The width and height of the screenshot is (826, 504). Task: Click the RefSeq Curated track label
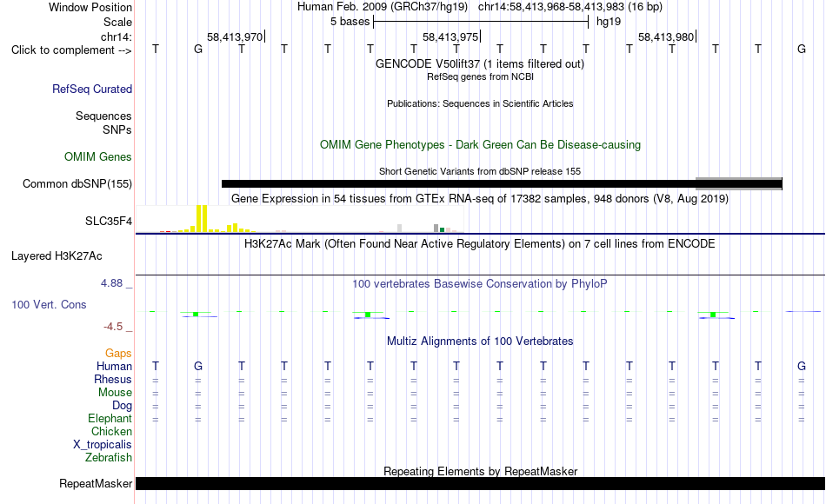[x=91, y=89]
